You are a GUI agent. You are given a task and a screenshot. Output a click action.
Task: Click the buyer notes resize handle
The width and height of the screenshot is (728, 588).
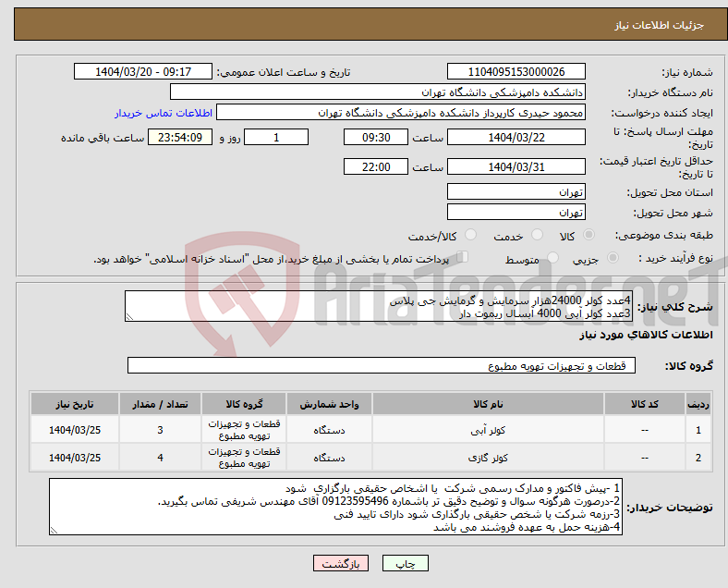(54, 531)
